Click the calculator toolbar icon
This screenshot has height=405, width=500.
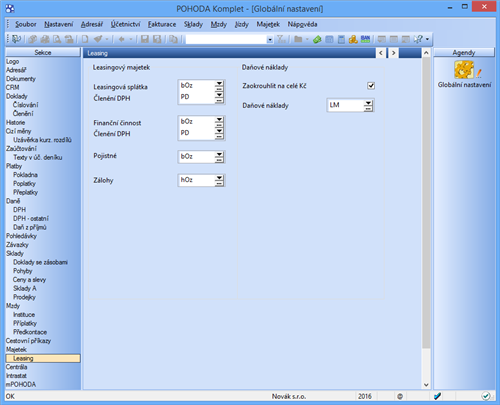click(x=341, y=39)
